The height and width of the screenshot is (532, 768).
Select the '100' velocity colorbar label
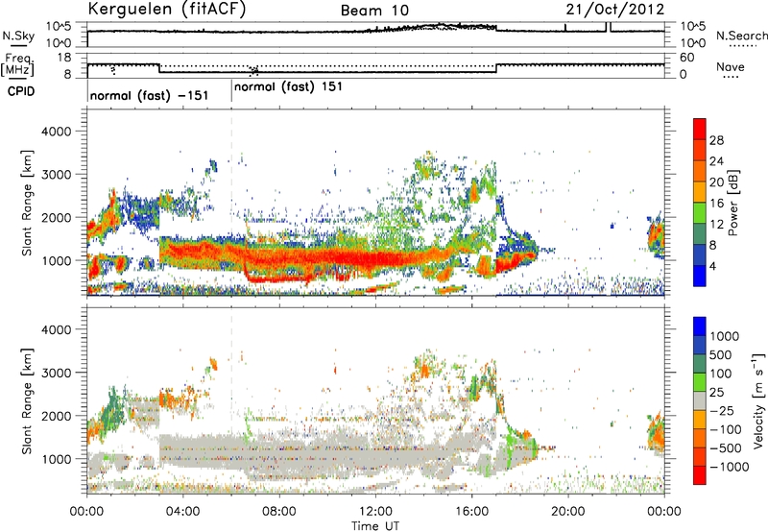[x=721, y=374]
